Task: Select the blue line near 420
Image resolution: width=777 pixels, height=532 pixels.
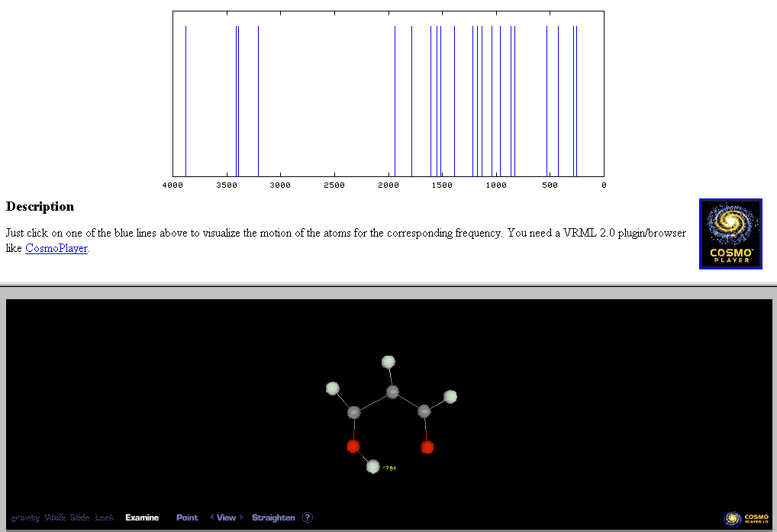Action: click(x=559, y=101)
